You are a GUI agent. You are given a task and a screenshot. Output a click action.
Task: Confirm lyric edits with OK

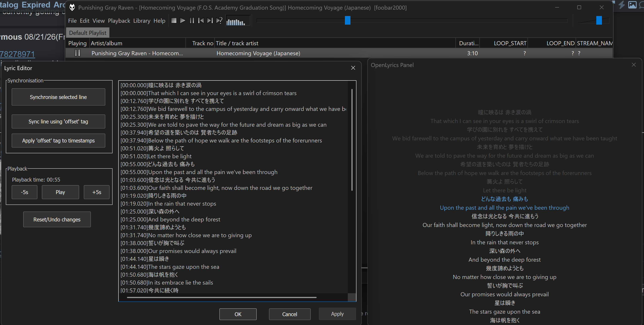coord(238,314)
